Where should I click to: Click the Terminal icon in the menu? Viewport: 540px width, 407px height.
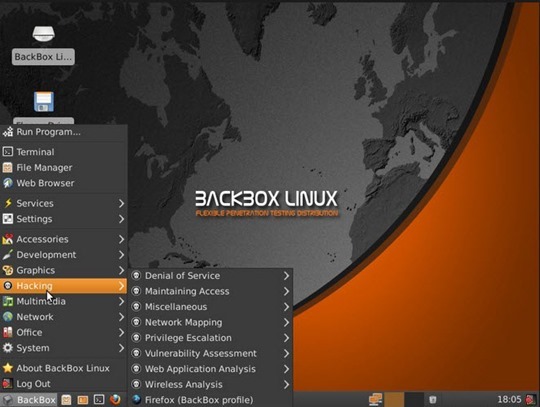(8, 152)
